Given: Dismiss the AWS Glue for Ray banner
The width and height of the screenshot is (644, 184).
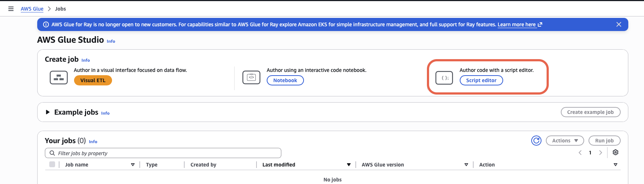Looking at the screenshot, I should [619, 24].
